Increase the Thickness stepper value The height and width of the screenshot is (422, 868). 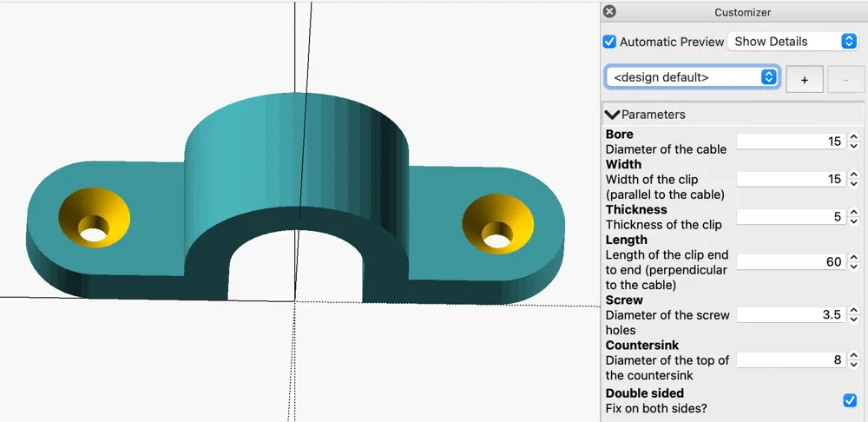[x=854, y=213]
